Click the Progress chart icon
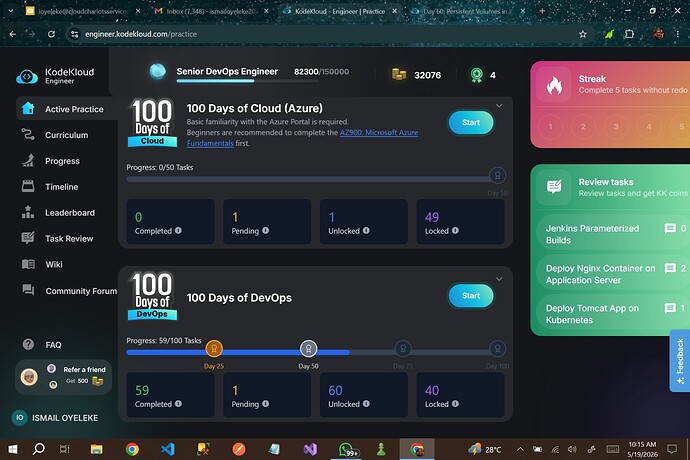The width and height of the screenshot is (690, 460). [x=28, y=161]
